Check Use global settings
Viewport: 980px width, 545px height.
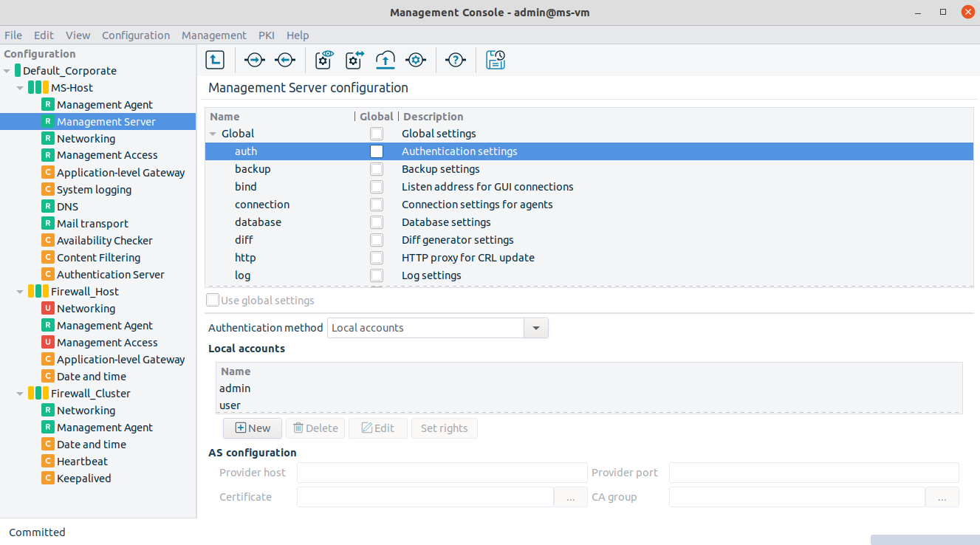coord(213,300)
